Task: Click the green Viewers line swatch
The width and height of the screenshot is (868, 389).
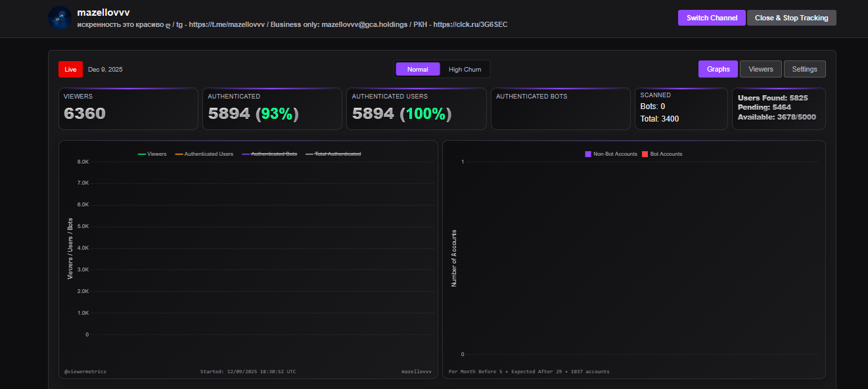Action: click(x=141, y=154)
